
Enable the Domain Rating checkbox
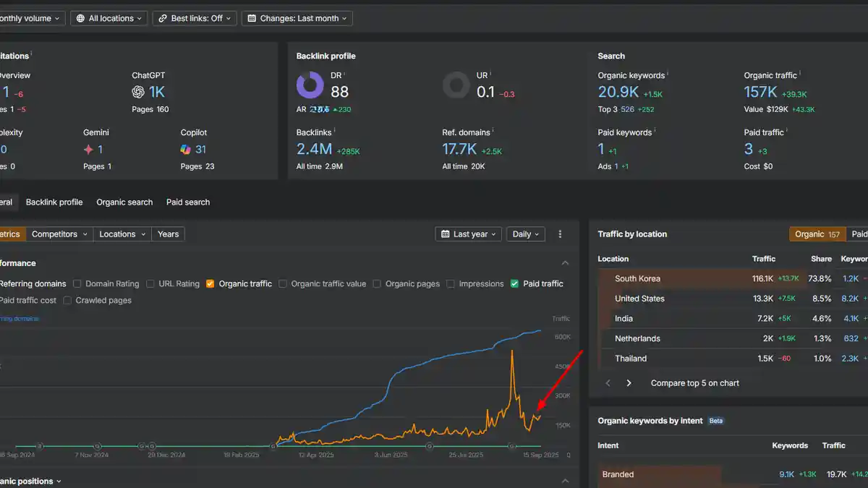(x=78, y=284)
